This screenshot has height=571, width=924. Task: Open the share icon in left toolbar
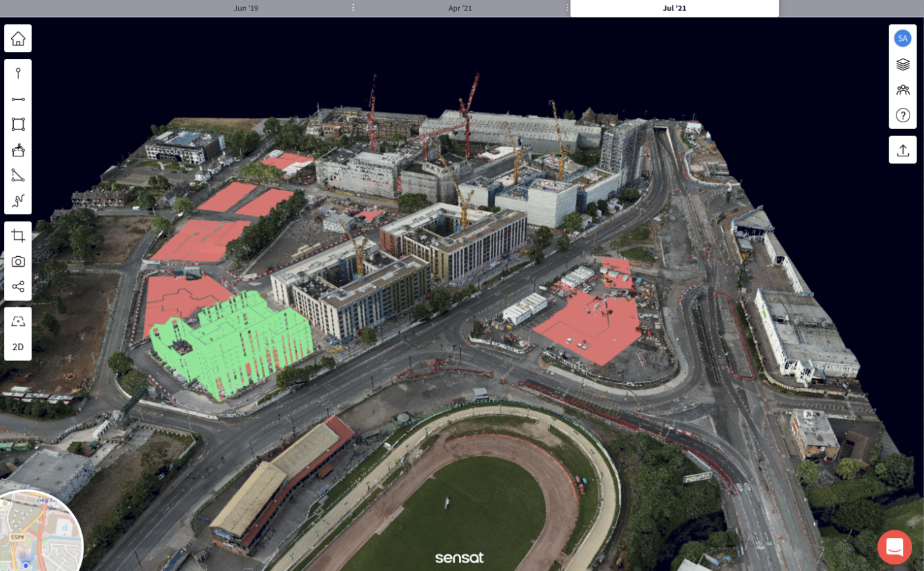tap(18, 286)
